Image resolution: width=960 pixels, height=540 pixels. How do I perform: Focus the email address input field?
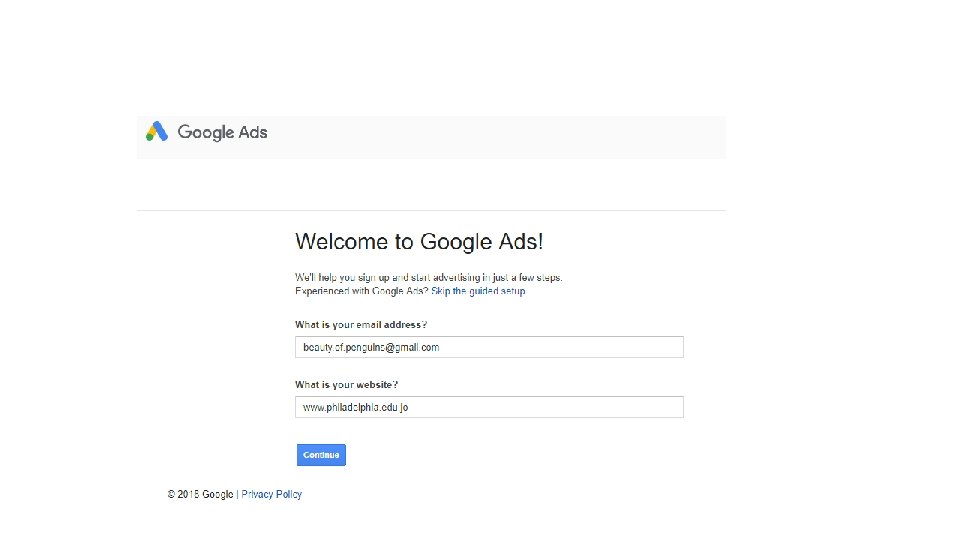click(489, 347)
